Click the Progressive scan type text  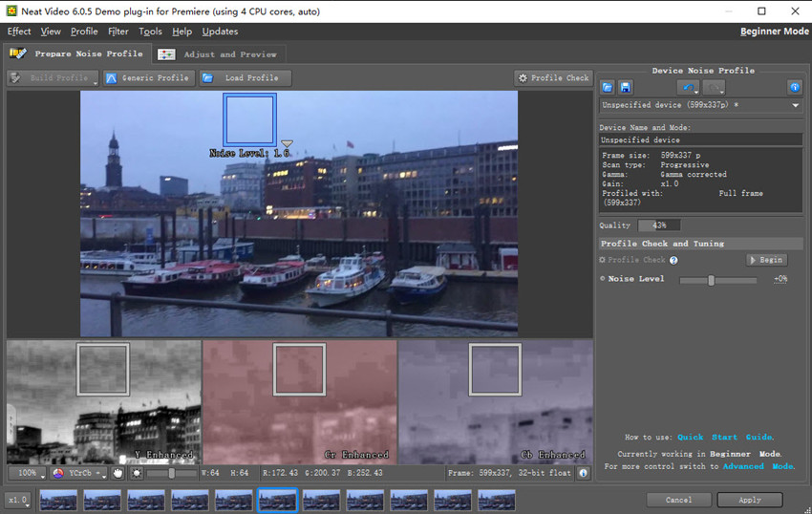click(x=685, y=164)
